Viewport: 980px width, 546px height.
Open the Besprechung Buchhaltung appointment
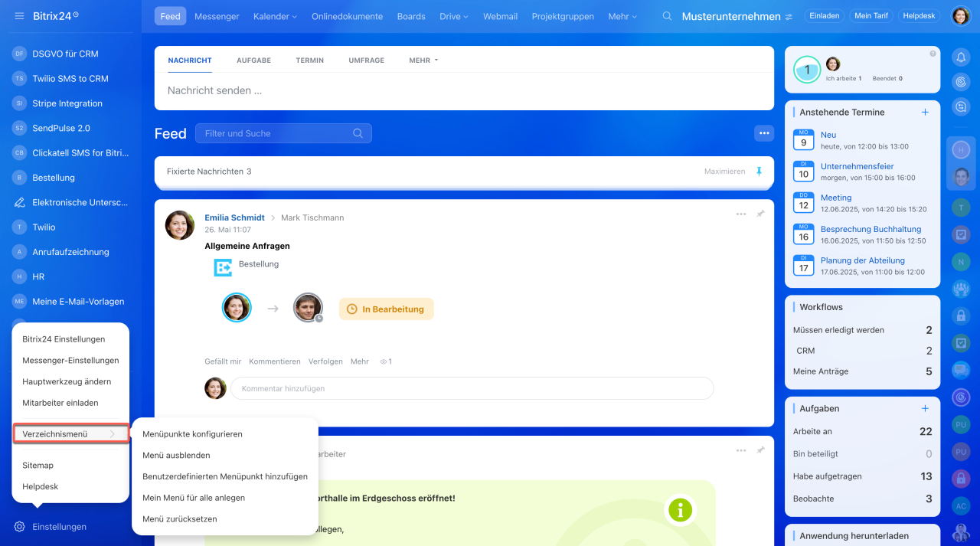[871, 229]
